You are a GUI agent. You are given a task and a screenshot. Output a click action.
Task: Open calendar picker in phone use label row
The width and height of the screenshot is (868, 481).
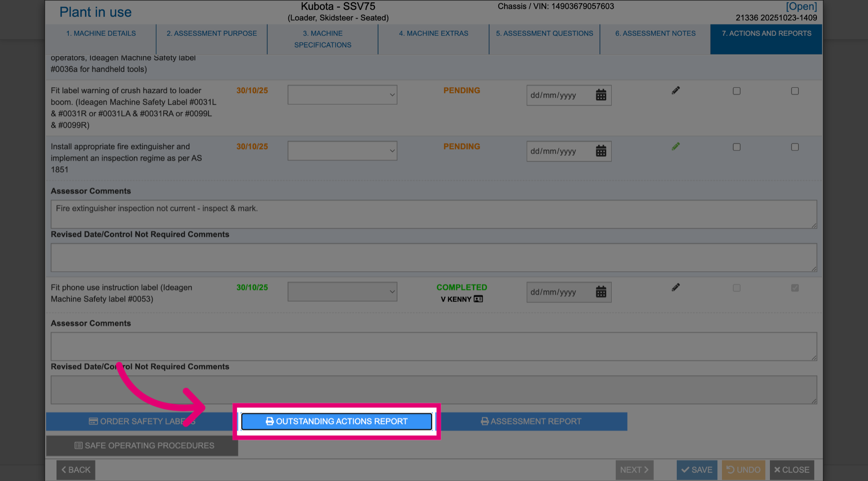(x=601, y=292)
